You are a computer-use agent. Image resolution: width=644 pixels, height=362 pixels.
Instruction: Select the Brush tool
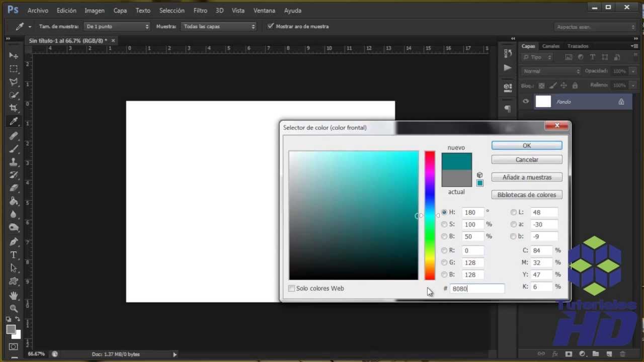pyautogui.click(x=14, y=149)
